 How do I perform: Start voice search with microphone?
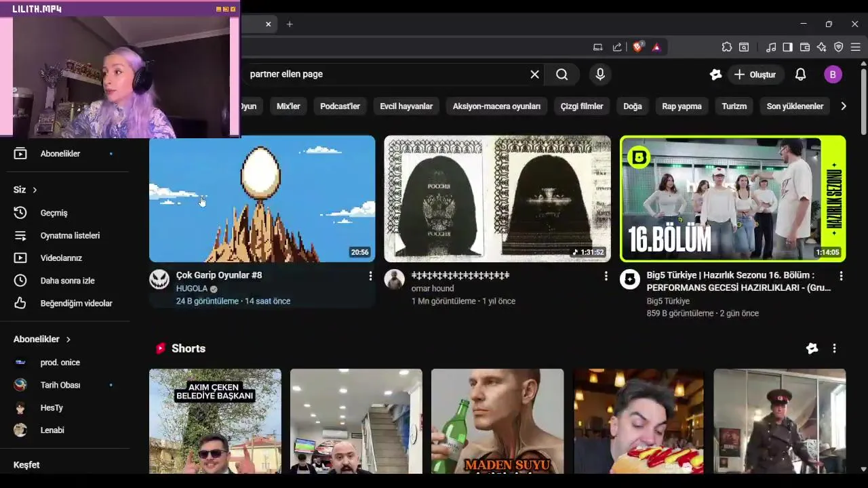(x=600, y=75)
